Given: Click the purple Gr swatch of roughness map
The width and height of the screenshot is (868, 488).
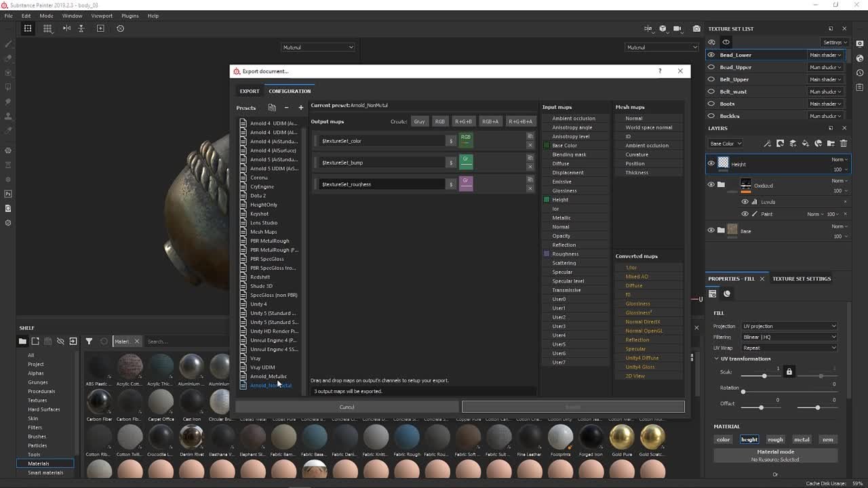Looking at the screenshot, I should [x=465, y=184].
